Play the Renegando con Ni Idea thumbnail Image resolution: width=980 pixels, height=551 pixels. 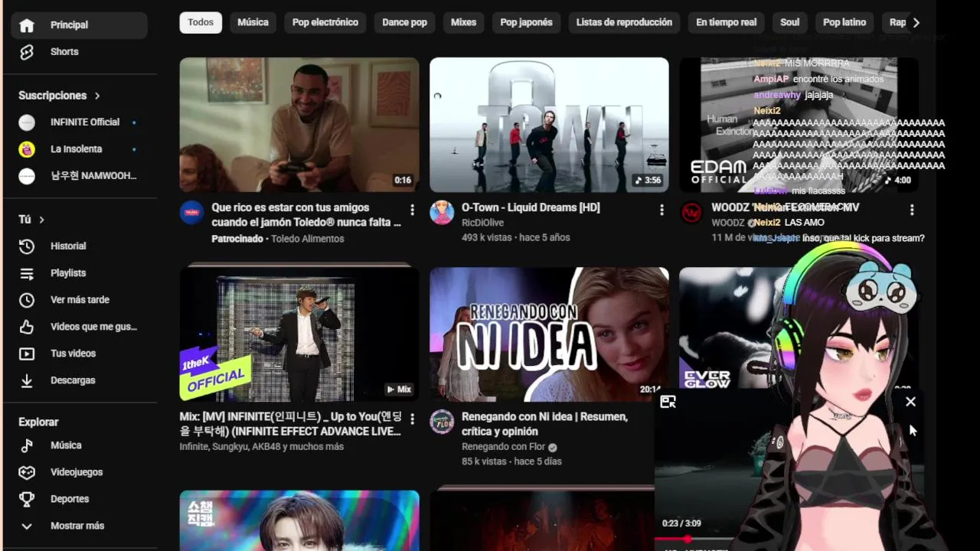pos(549,334)
